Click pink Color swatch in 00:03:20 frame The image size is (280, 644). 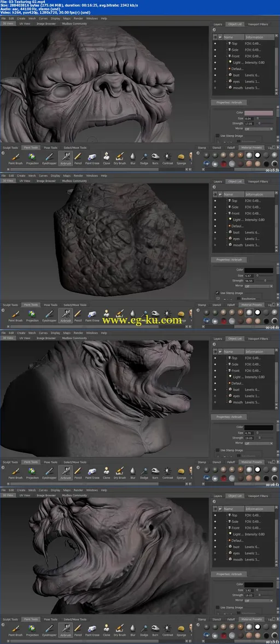pyautogui.click(x=259, y=113)
